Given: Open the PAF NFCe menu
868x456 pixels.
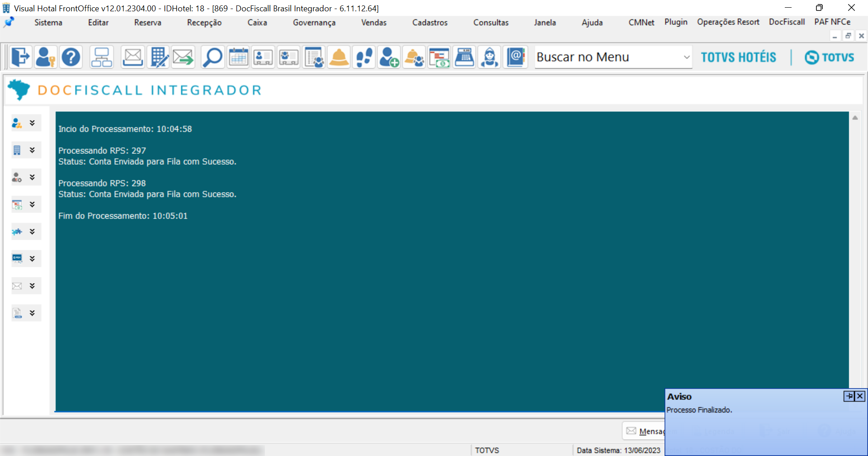Looking at the screenshot, I should click(832, 22).
